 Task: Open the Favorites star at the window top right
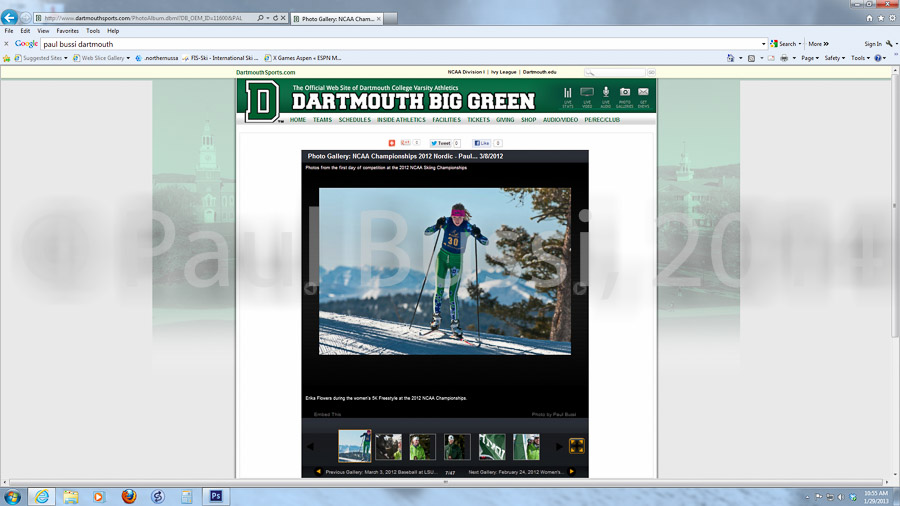click(x=880, y=18)
